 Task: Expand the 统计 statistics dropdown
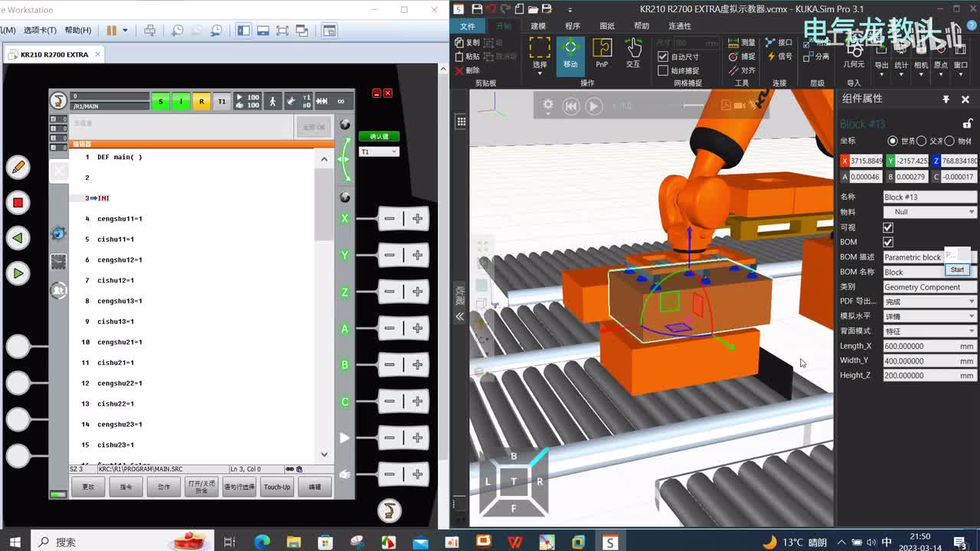[x=901, y=74]
